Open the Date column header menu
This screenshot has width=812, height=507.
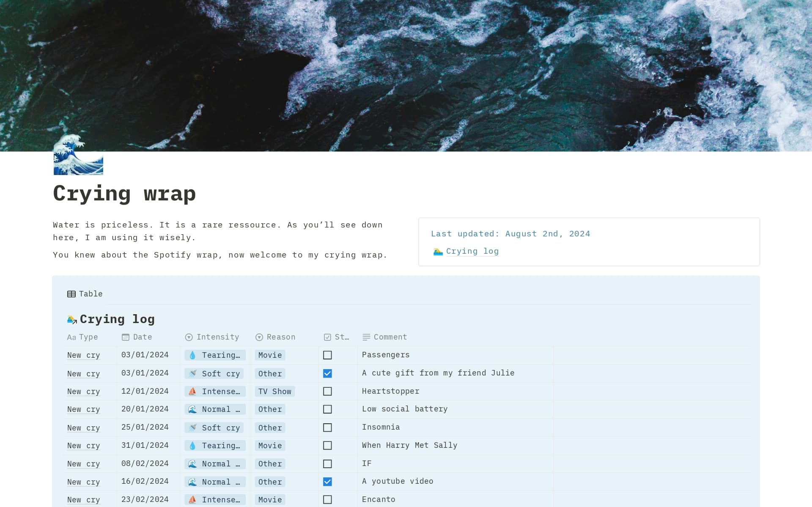click(x=137, y=337)
